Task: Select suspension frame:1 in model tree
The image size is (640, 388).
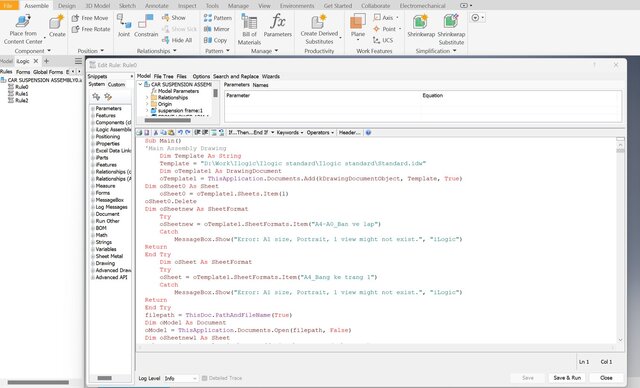Action: (180, 111)
